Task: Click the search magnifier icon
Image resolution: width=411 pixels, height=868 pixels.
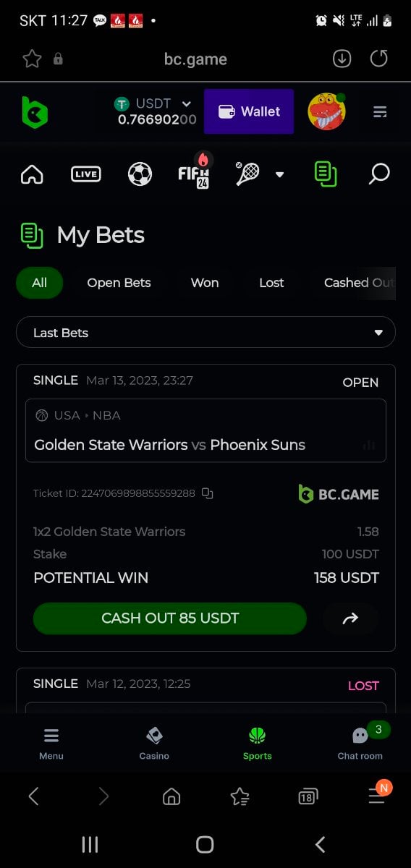Action: click(379, 174)
